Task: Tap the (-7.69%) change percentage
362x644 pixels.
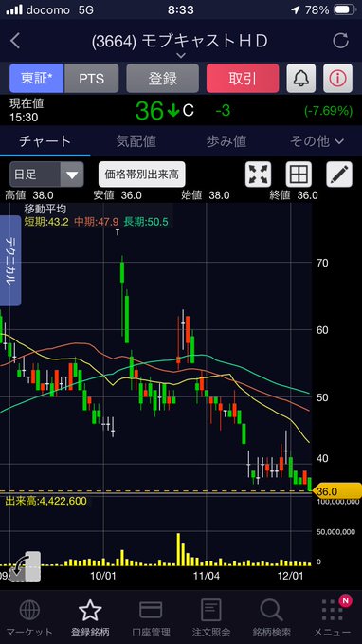Action: (328, 111)
